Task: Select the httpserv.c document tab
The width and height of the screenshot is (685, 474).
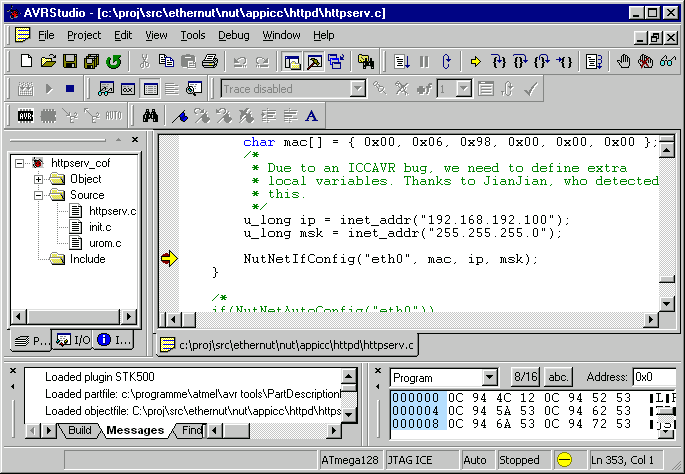Action: click(x=287, y=345)
